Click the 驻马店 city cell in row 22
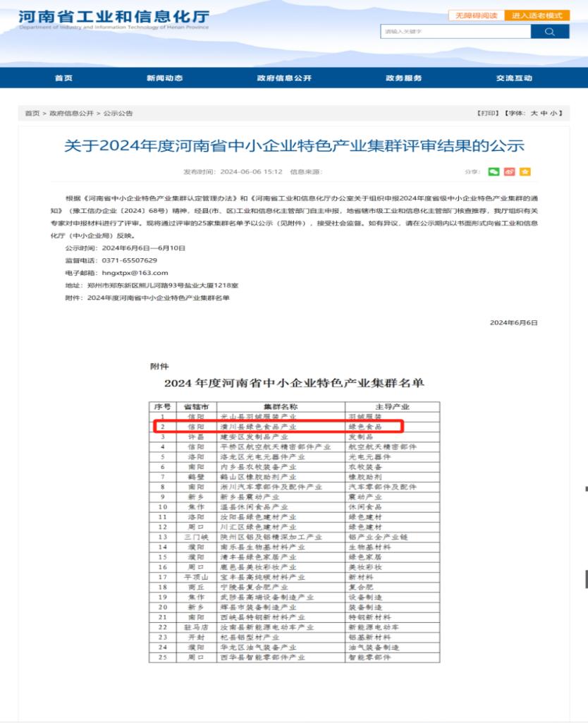This screenshot has width=588, height=723. (196, 628)
